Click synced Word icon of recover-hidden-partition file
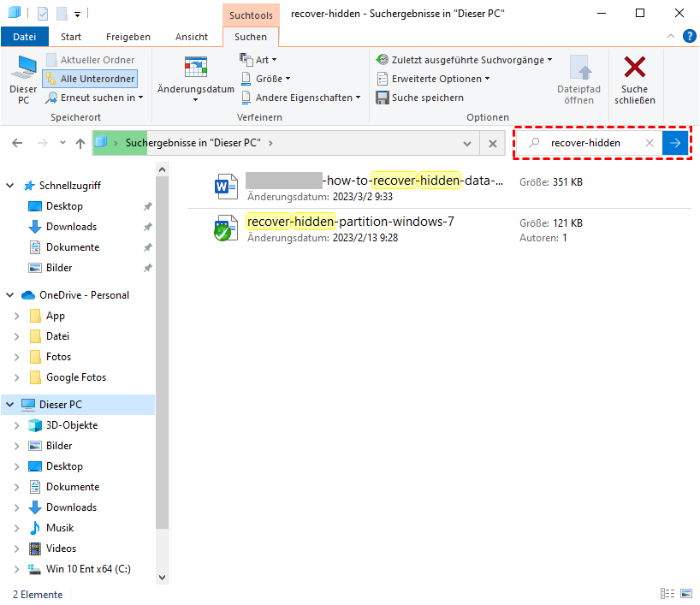The height and width of the screenshot is (605, 700). [x=225, y=228]
